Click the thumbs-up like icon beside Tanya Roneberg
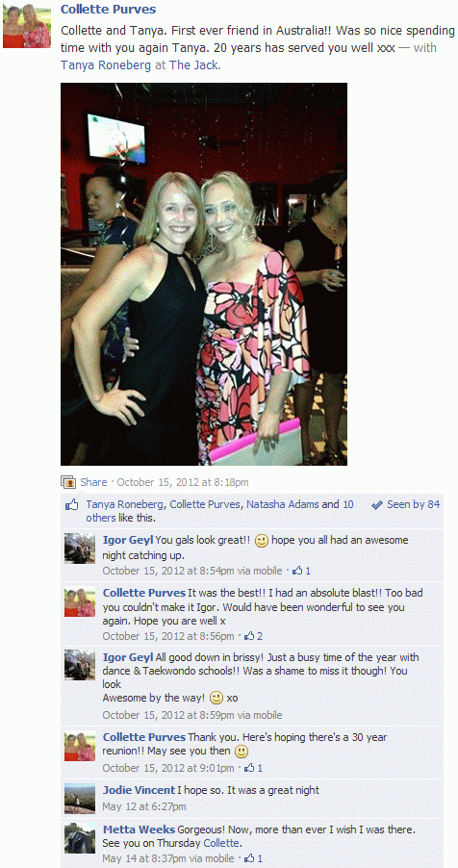 [72, 505]
